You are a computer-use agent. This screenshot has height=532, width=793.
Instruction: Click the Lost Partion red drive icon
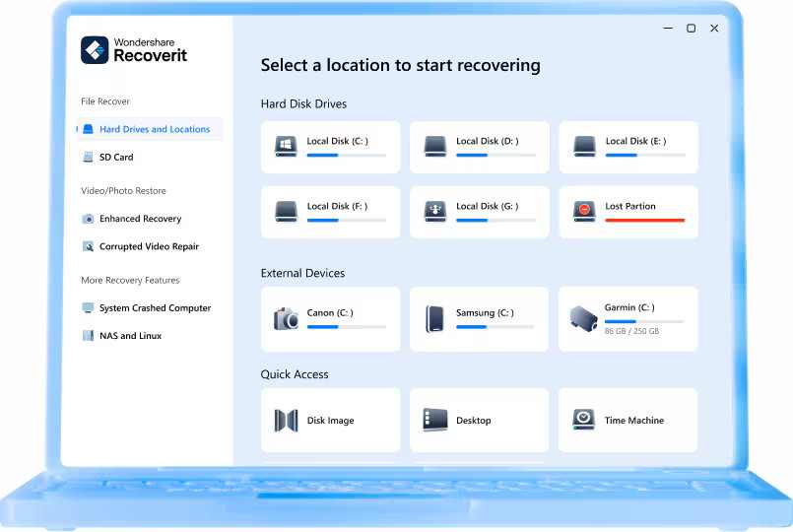click(x=584, y=212)
